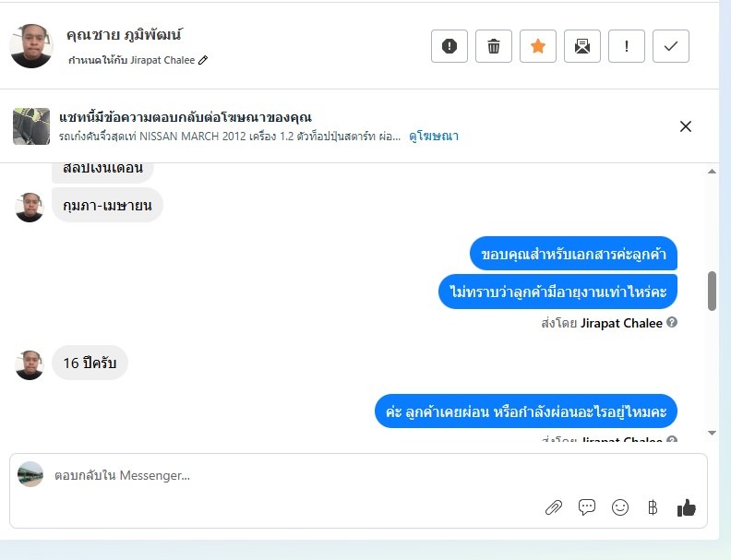
Task: Open customer profile photo in header
Action: [x=31, y=46]
